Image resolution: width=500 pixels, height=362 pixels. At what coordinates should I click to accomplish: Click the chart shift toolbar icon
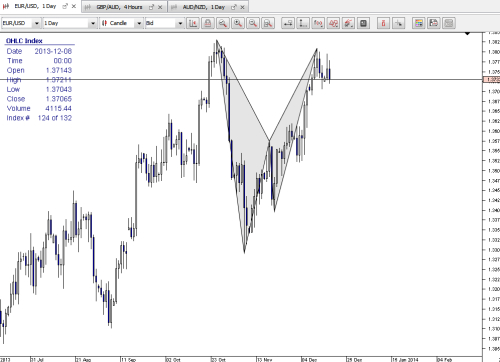pos(193,23)
